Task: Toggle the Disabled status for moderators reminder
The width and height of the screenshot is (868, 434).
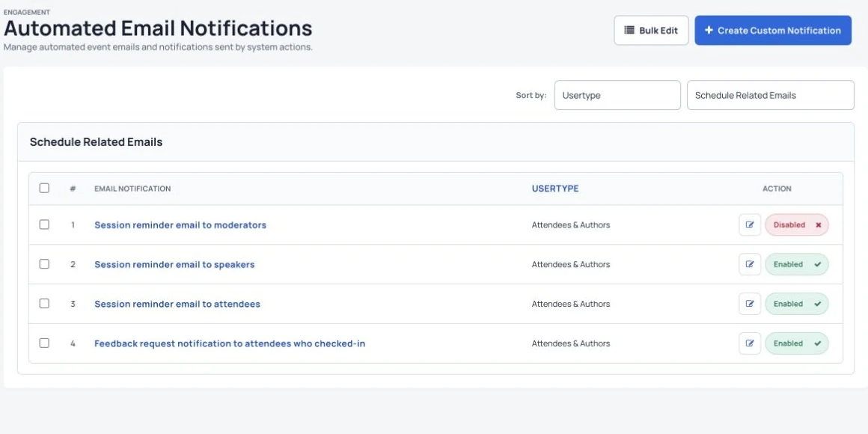Action: 797,224
